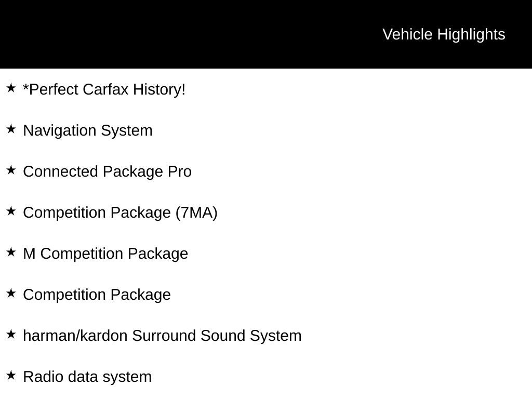Click the Competition Package entry without code
The width and height of the screenshot is (532, 399).
tap(97, 295)
